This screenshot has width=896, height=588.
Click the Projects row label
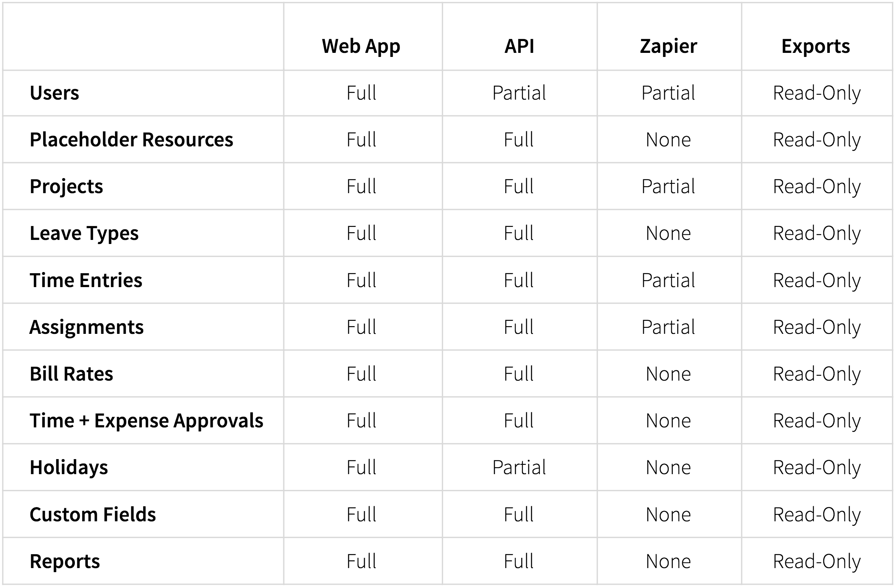click(x=66, y=187)
